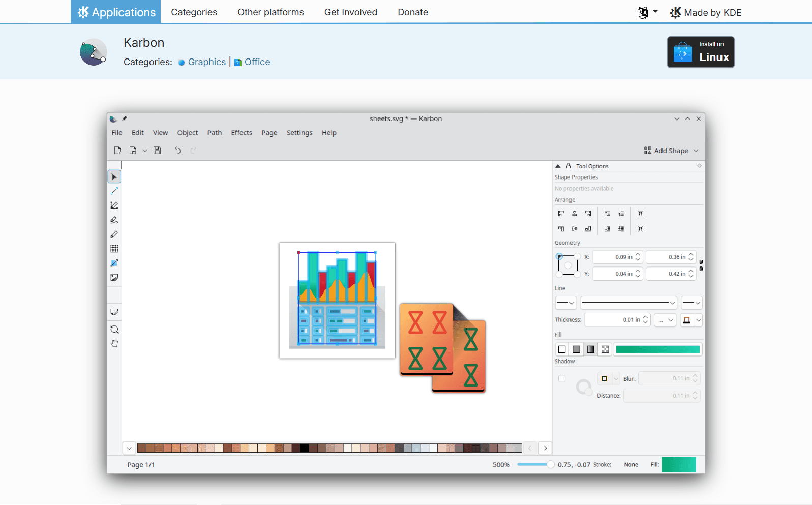Image resolution: width=812 pixels, height=505 pixels.
Task: Group the selected objects
Action: pos(641,214)
